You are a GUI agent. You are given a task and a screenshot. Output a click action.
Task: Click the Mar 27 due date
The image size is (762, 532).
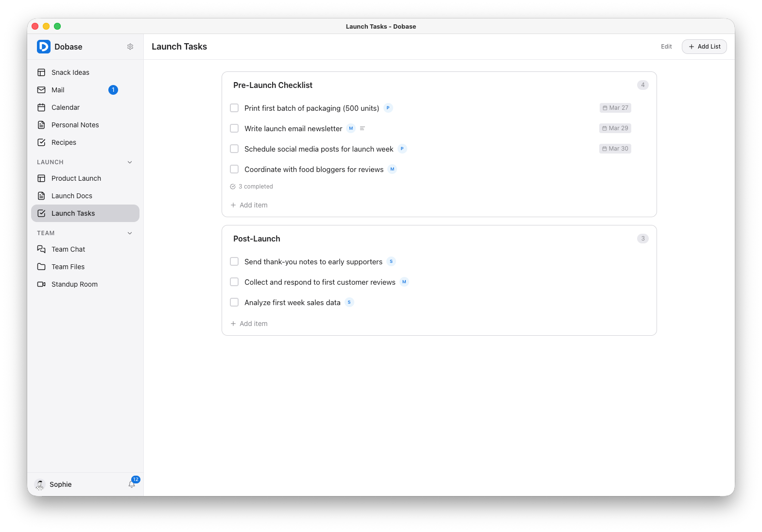pos(615,108)
